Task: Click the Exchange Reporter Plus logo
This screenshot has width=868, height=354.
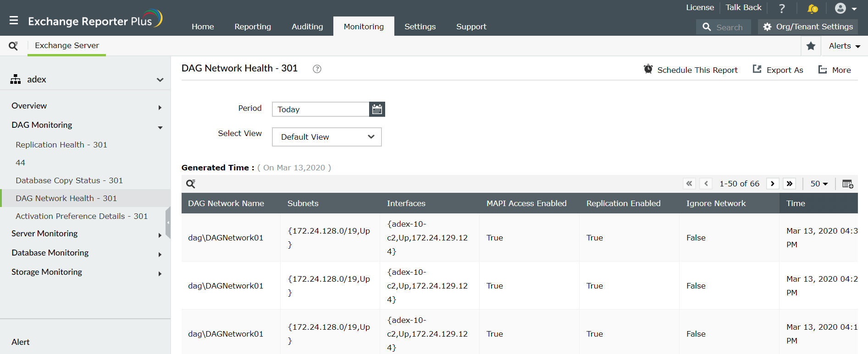Action: pyautogui.click(x=95, y=19)
